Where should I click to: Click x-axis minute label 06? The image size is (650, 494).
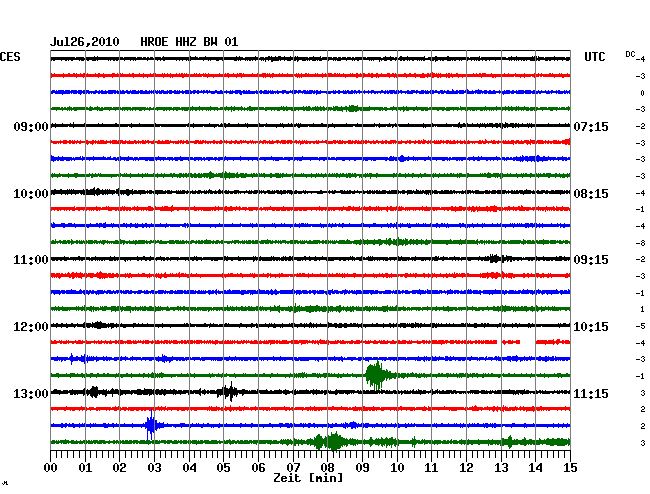(x=258, y=468)
